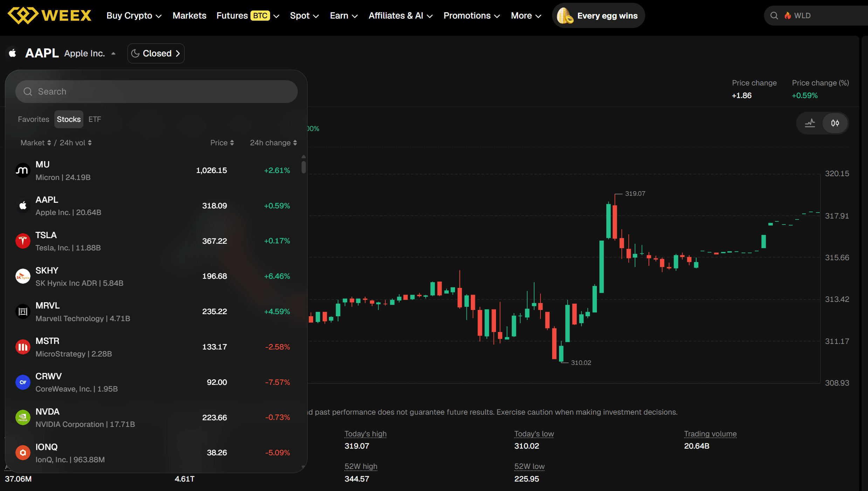The height and width of the screenshot is (491, 868).
Task: Select the Stocks tab
Action: point(69,119)
